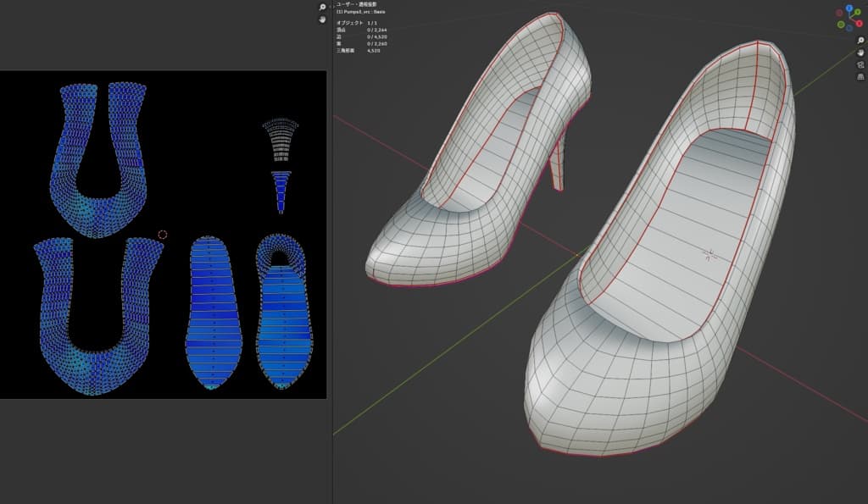Viewport: 868px width, 504px height.
Task: Click the zoom magnifier in the UV editor
Action: click(x=322, y=7)
